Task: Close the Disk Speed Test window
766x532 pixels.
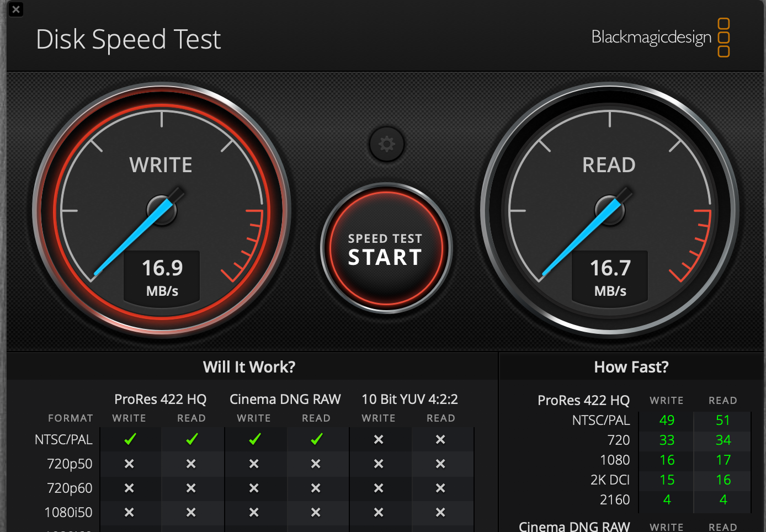Action: 16,9
